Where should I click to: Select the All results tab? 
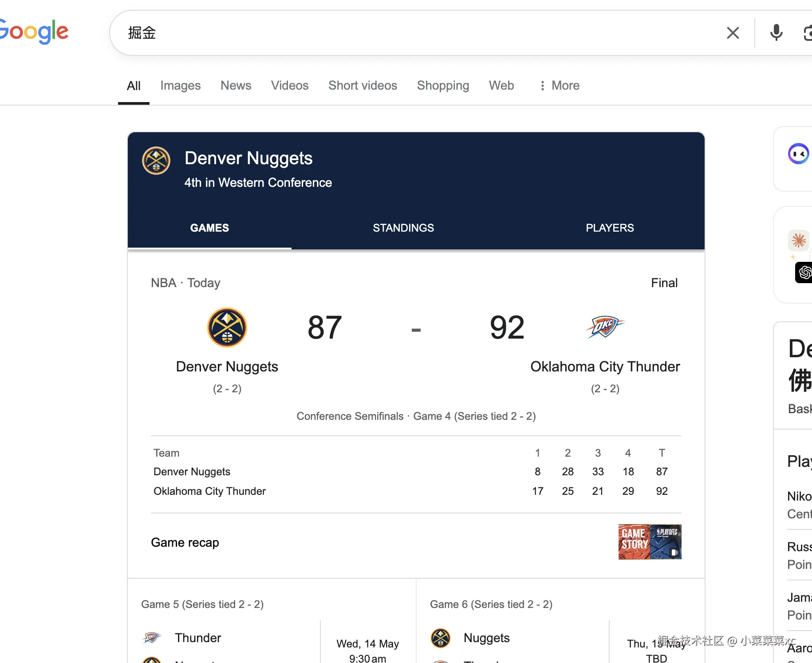tap(134, 86)
